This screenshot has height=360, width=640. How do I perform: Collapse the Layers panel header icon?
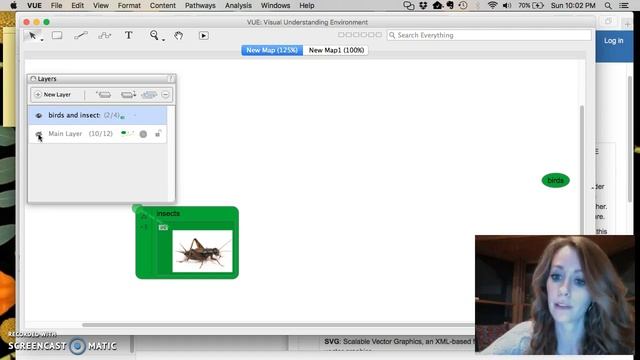(x=33, y=79)
